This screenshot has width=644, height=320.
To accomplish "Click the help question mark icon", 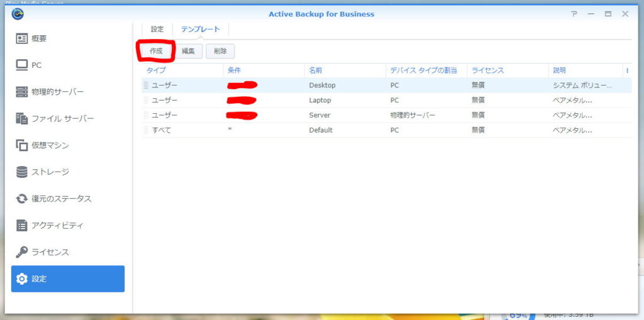I will 574,14.
